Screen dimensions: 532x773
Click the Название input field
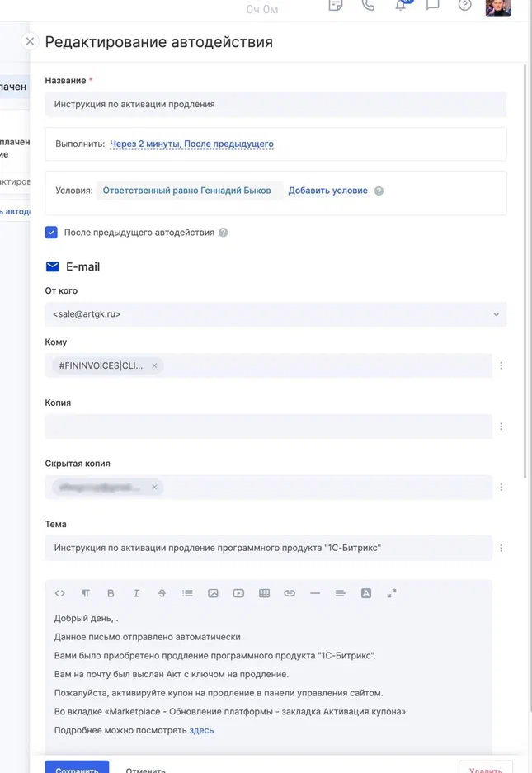275,105
